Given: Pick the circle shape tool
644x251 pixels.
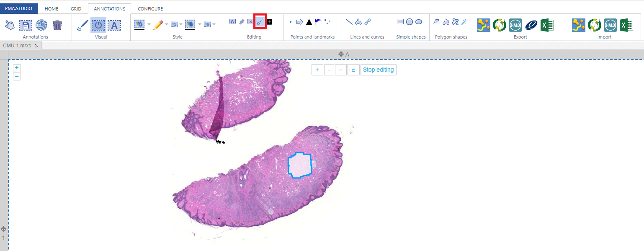Looking at the screenshot, I should (x=410, y=22).
